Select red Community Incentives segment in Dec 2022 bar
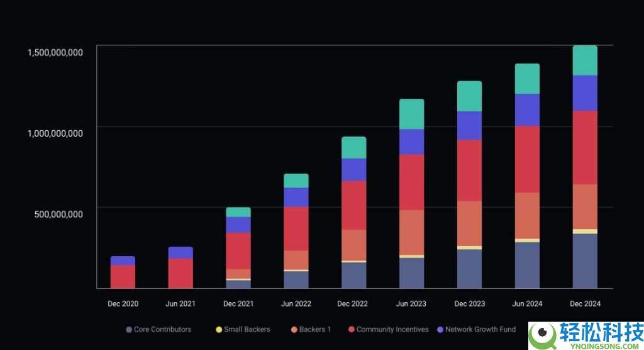This screenshot has width=644, height=350. 353,205
